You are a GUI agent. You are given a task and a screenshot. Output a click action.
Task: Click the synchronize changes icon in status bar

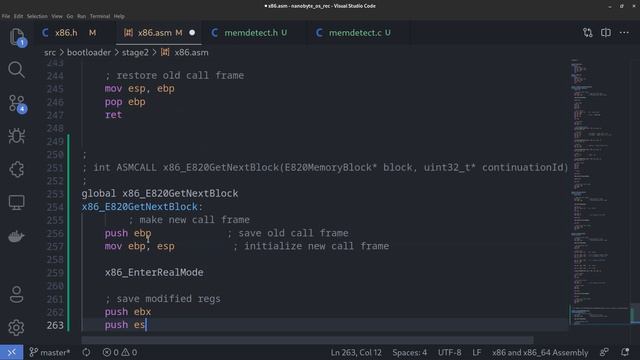tap(86, 352)
